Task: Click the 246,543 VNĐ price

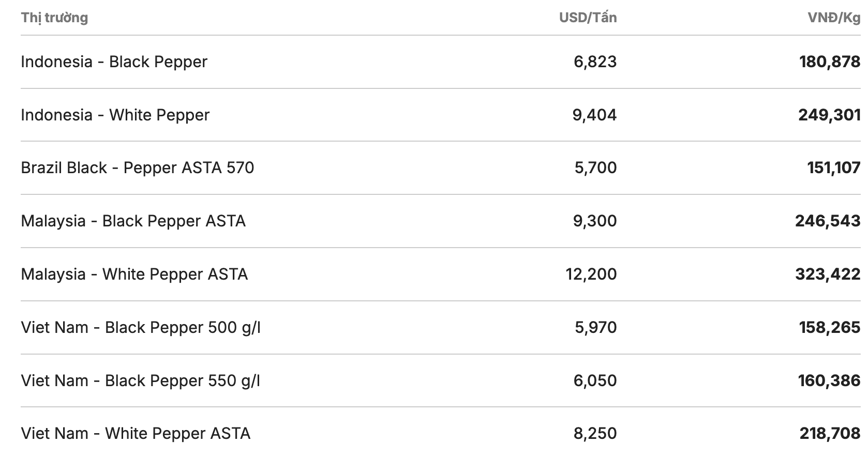Action: pyautogui.click(x=828, y=221)
